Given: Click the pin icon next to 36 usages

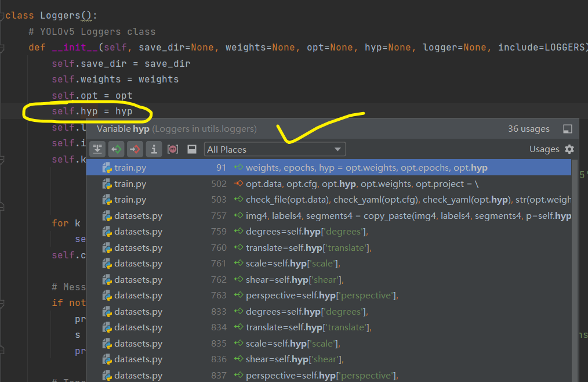Looking at the screenshot, I should pos(568,128).
